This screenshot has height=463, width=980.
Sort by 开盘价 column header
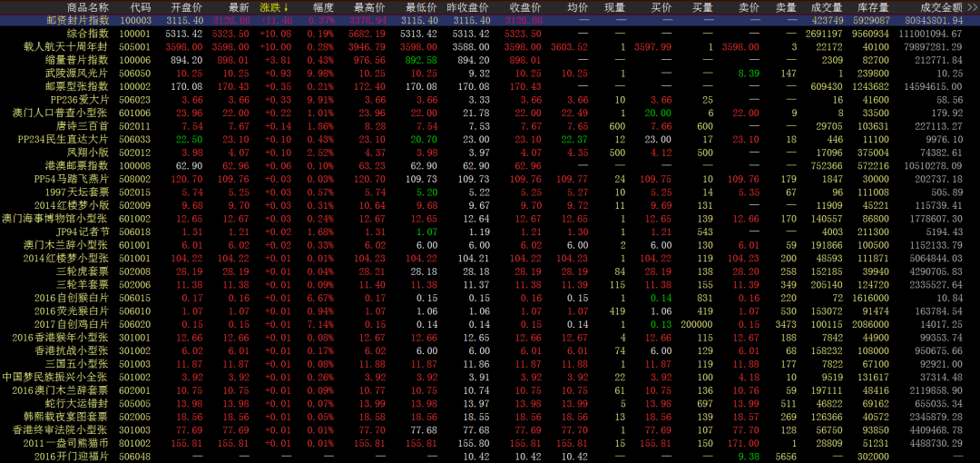(186, 7)
